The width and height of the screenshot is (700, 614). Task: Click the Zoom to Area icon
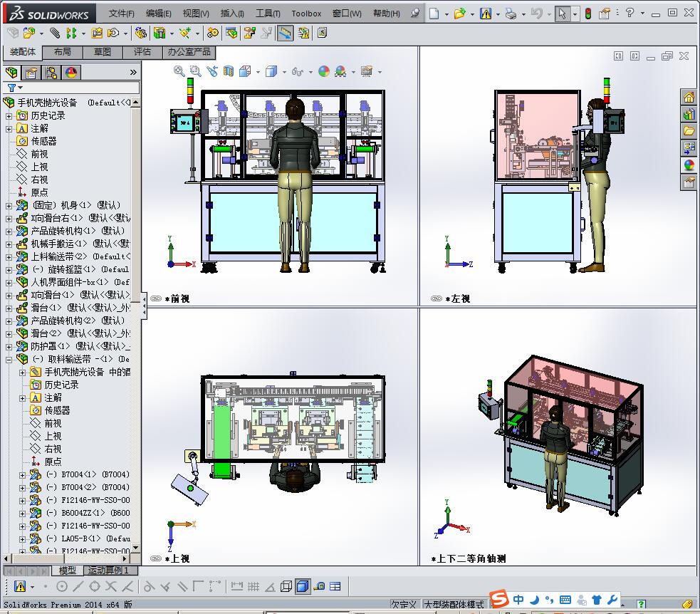(x=195, y=71)
